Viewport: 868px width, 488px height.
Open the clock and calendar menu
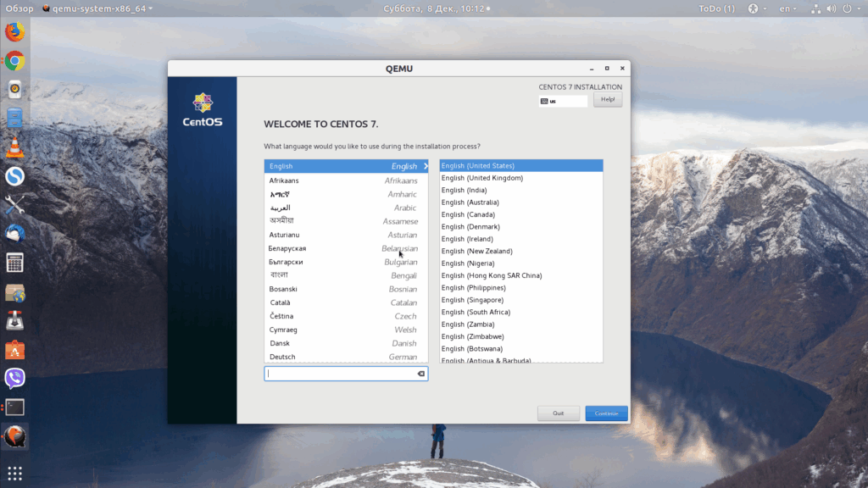[x=437, y=8]
